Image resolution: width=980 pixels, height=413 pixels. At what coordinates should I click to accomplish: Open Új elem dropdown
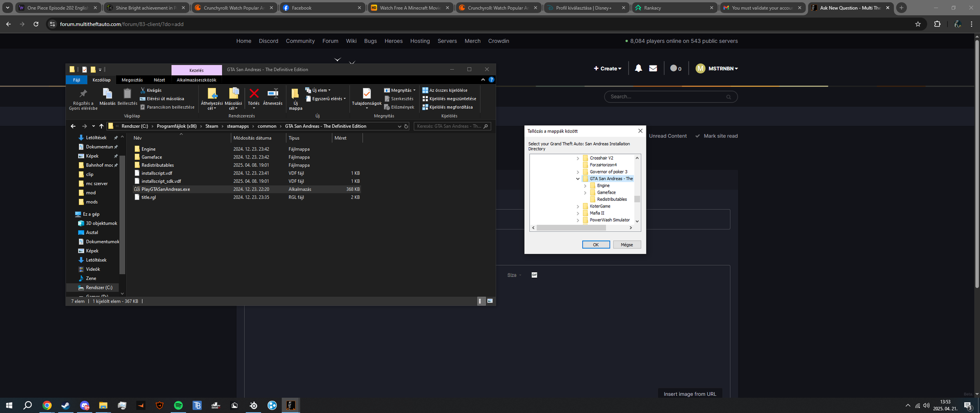point(318,90)
